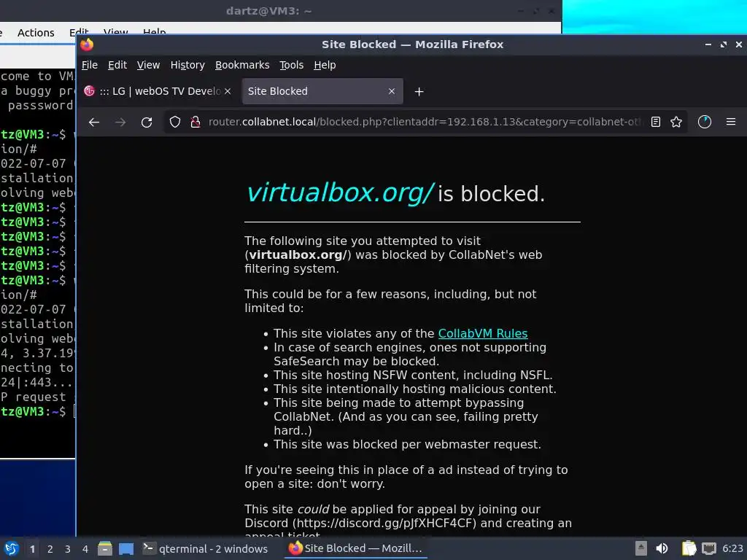The image size is (747, 560).
Task: Open the tracking protection shield icon
Action: pyautogui.click(x=175, y=122)
